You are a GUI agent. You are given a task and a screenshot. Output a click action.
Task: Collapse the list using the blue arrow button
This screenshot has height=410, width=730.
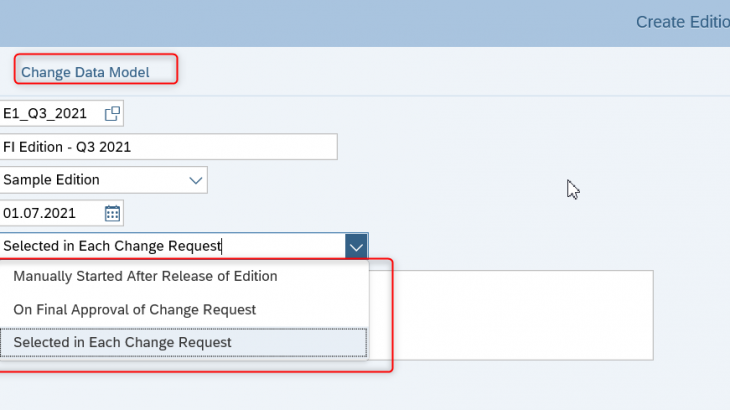pyautogui.click(x=356, y=246)
